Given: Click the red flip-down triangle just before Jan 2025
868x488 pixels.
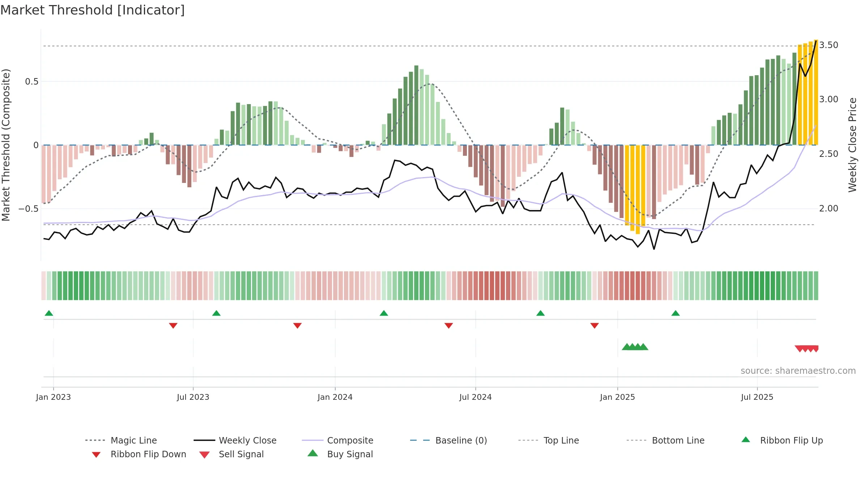Looking at the screenshot, I should pyautogui.click(x=594, y=326).
